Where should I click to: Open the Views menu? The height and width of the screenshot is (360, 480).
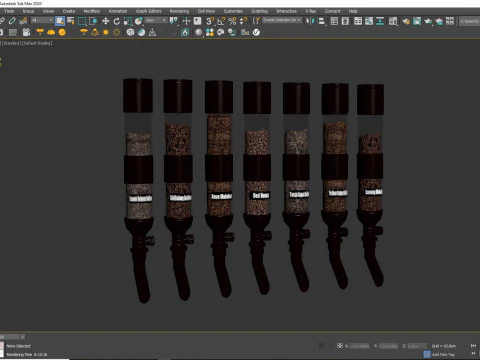click(x=48, y=11)
